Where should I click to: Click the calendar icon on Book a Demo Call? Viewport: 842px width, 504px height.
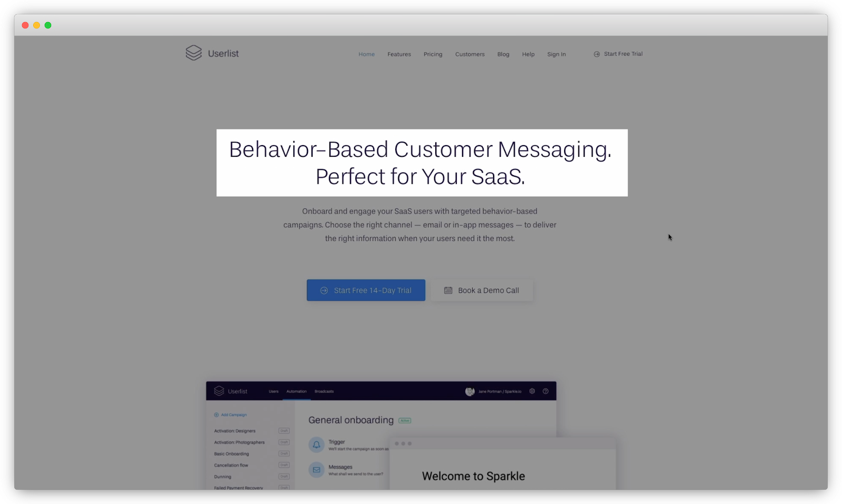click(448, 290)
